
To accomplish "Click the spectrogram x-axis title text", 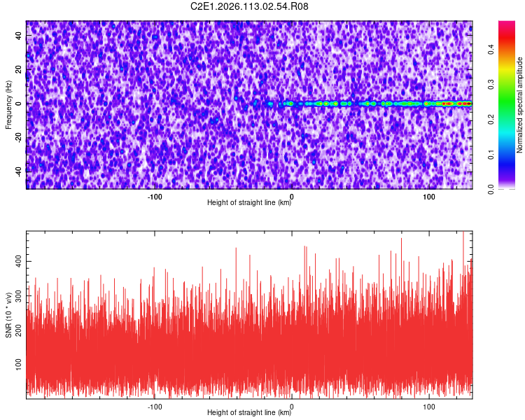I will (249, 202).
